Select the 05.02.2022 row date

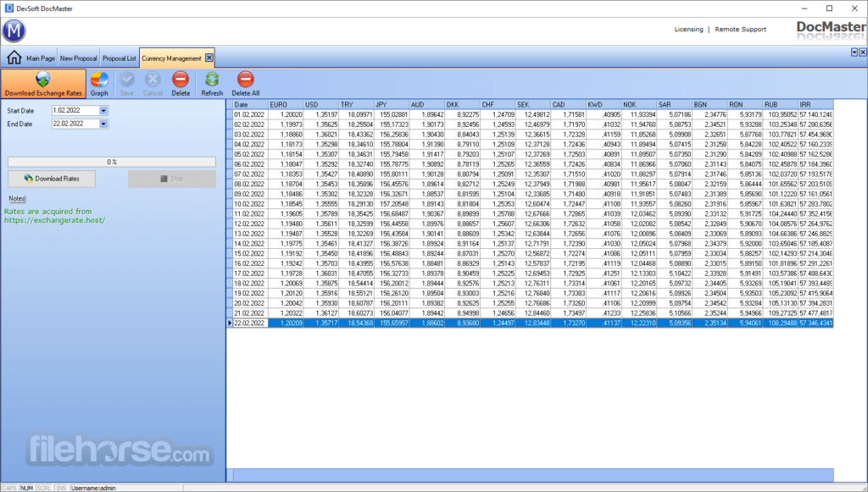pos(250,154)
